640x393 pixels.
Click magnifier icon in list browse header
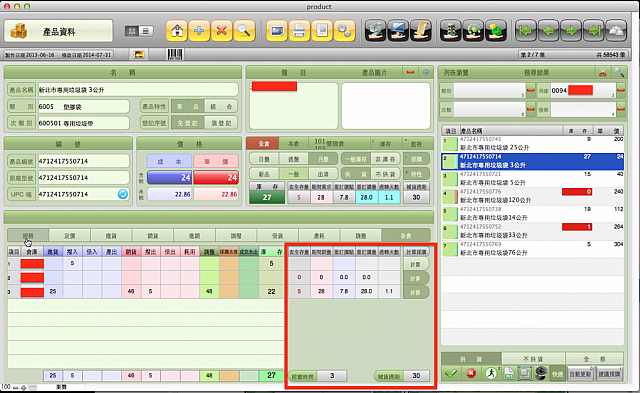[x=619, y=73]
